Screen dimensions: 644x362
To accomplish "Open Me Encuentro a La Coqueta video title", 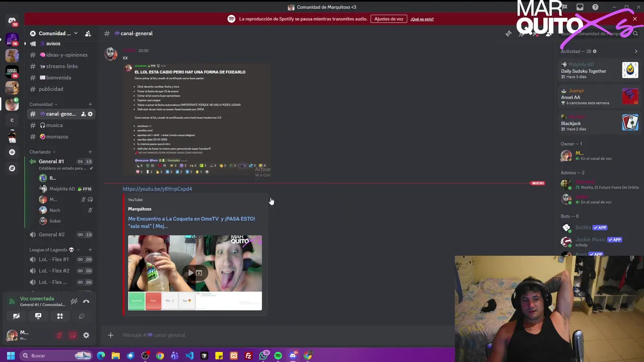I will 191,222.
